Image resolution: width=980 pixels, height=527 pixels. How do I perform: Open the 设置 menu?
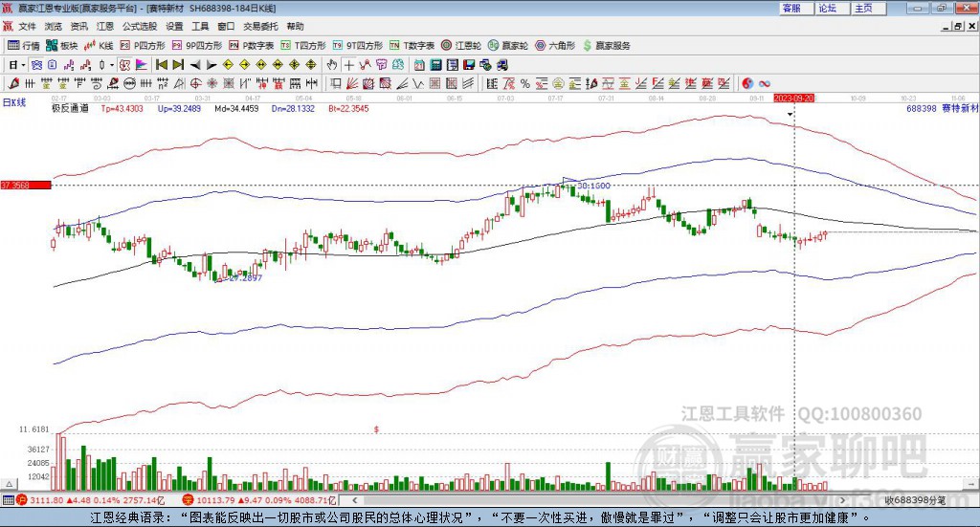[174, 26]
